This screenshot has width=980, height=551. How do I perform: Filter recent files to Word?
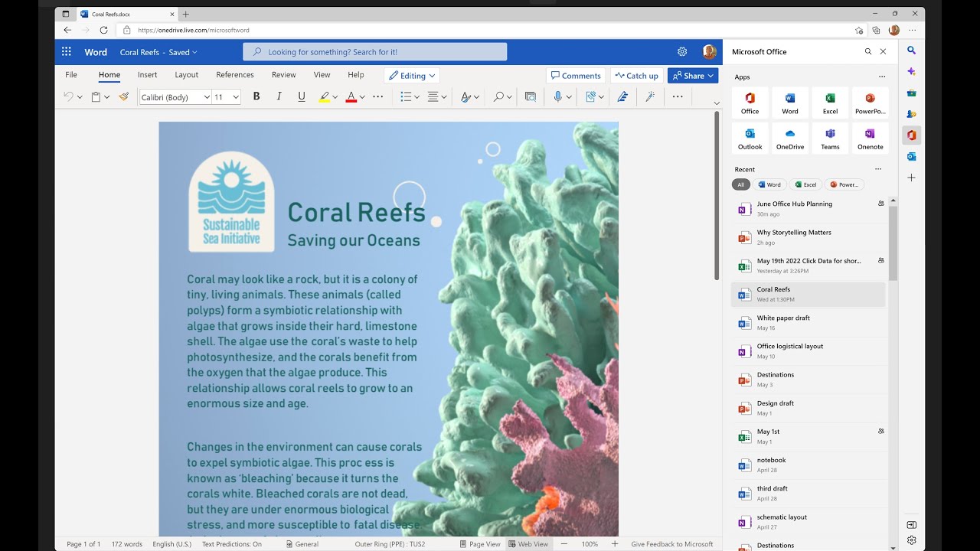tap(769, 184)
